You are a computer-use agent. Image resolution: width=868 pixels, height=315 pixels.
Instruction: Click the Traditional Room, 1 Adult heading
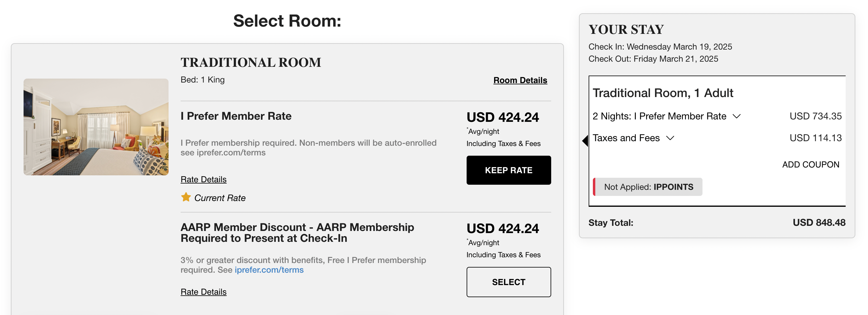(x=662, y=93)
